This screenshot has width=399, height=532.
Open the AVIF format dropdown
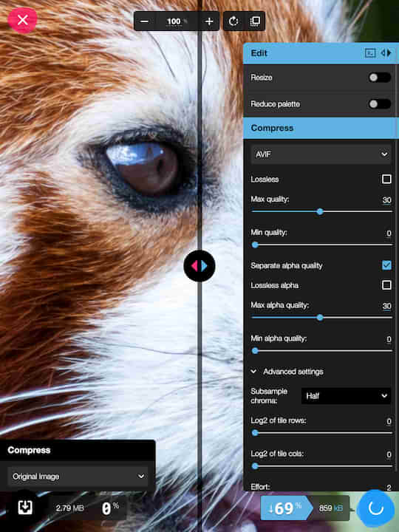[x=321, y=154]
